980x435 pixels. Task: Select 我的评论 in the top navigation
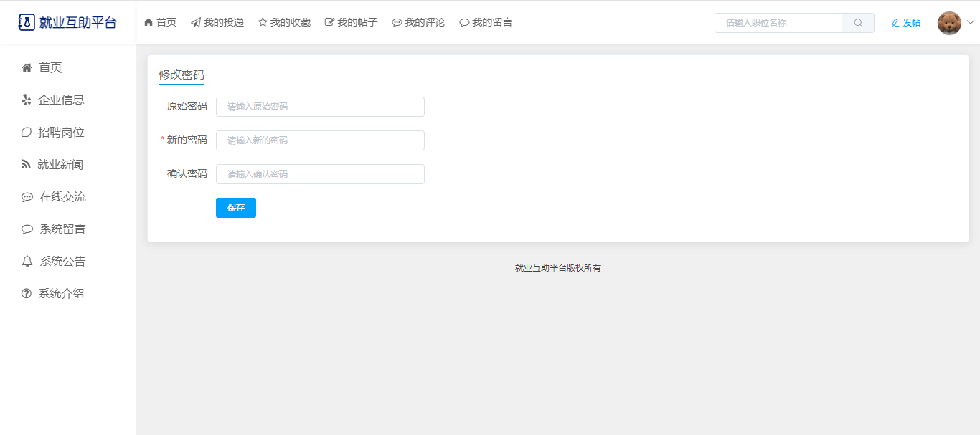(418, 23)
